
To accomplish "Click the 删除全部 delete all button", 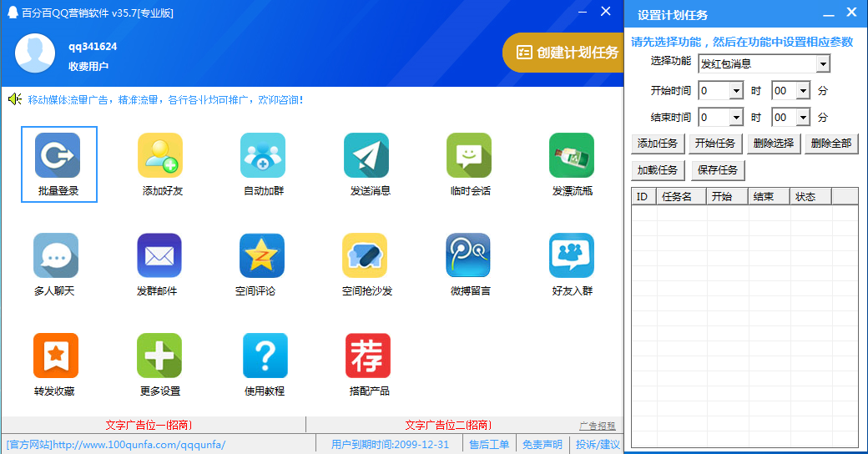I will point(831,144).
